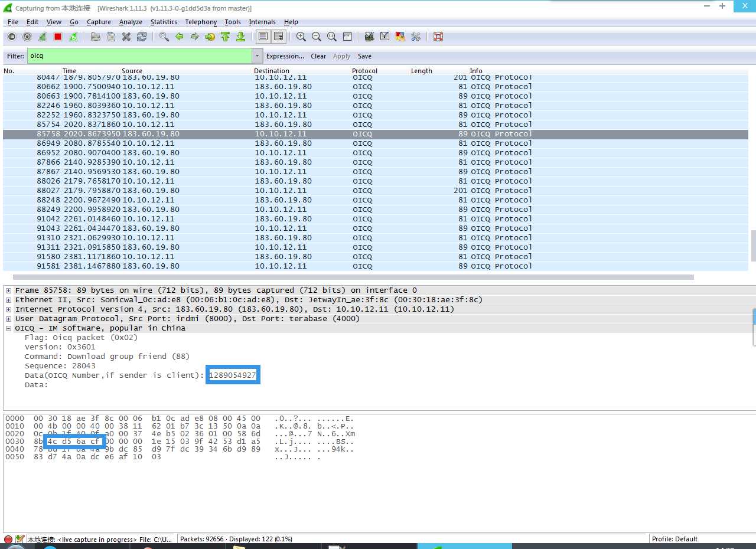Screen dimensions: 756x549
Task: Open the capture interfaces list icon
Action: [x=12, y=37]
